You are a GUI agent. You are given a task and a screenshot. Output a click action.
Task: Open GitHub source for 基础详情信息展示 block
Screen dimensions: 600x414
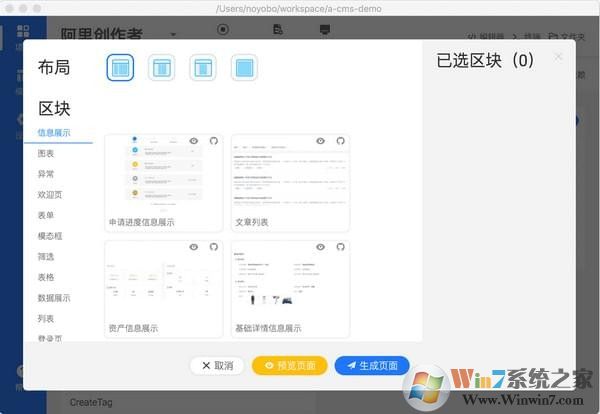pyautogui.click(x=341, y=247)
